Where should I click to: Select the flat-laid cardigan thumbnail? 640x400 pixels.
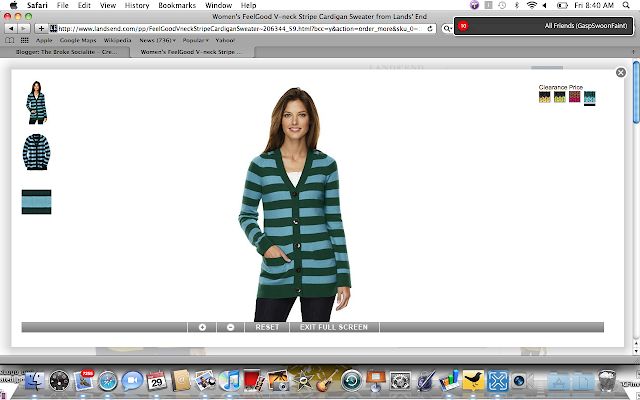[36, 152]
